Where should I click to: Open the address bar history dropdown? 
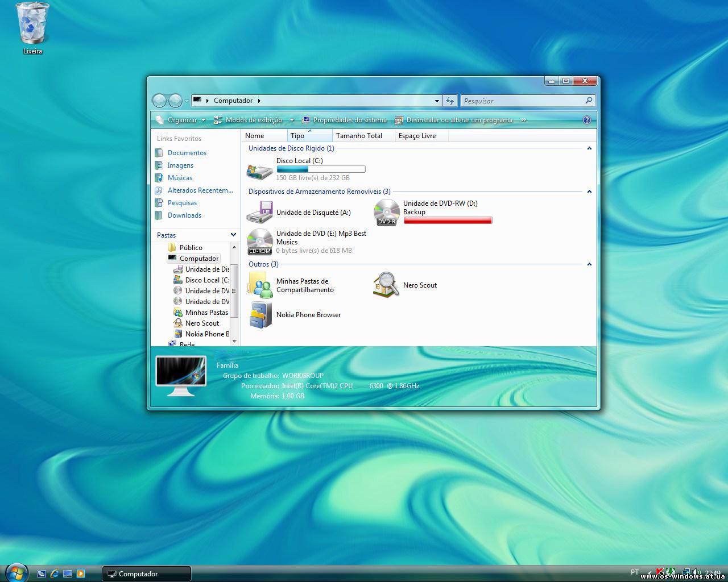pyautogui.click(x=437, y=101)
